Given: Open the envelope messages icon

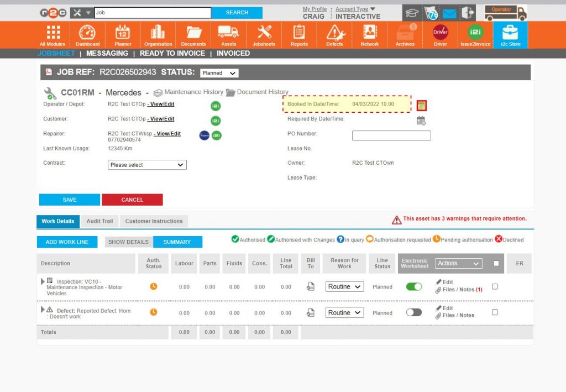Looking at the screenshot, I should [449, 14].
